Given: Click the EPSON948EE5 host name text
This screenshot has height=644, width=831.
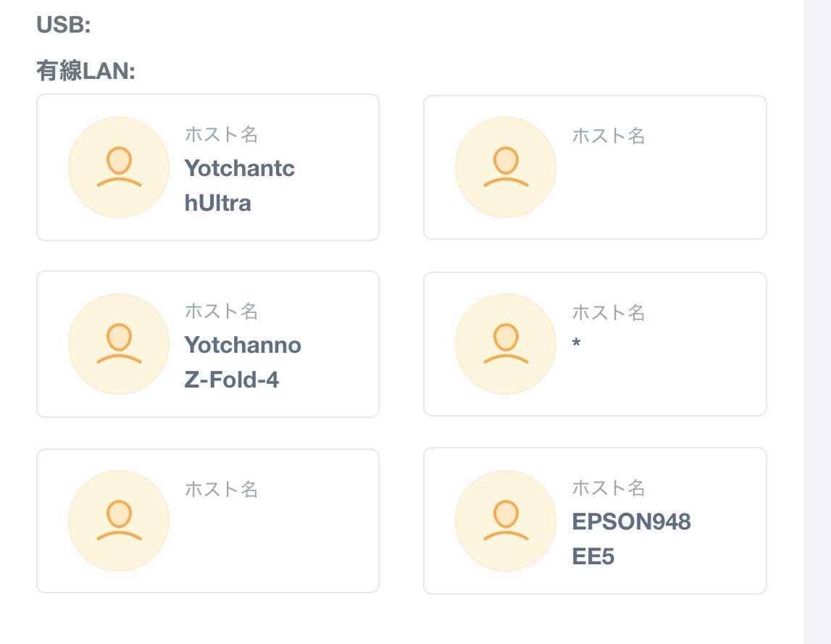Looking at the screenshot, I should [x=630, y=539].
